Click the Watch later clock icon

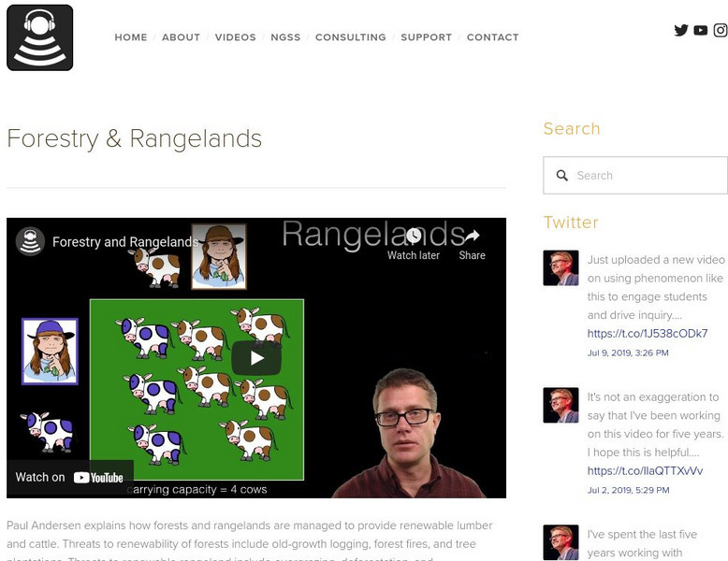(414, 236)
